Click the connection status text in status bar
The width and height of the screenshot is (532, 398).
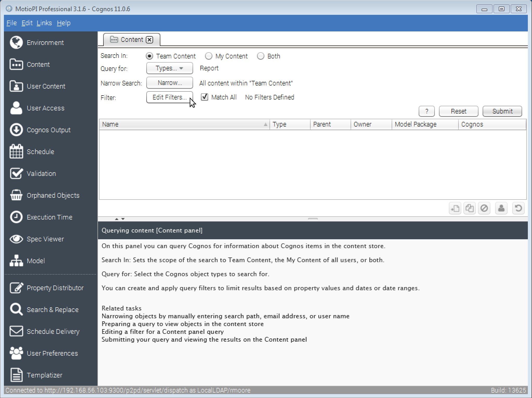click(x=128, y=390)
